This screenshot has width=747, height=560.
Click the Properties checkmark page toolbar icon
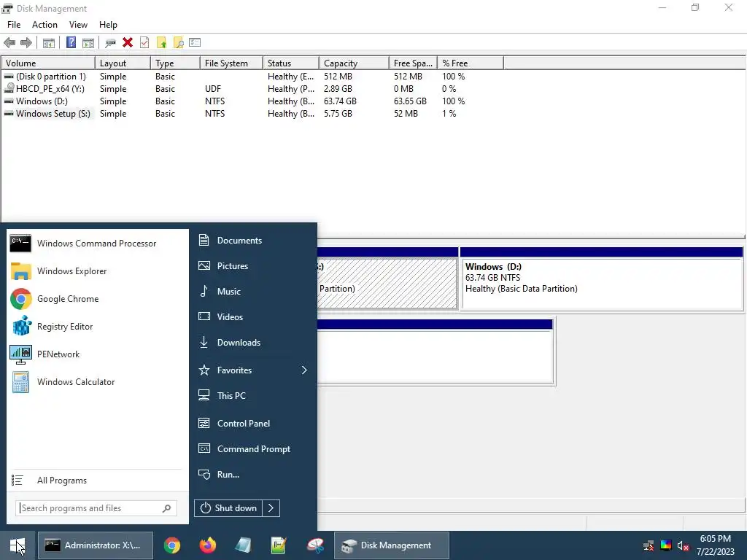[x=144, y=43]
